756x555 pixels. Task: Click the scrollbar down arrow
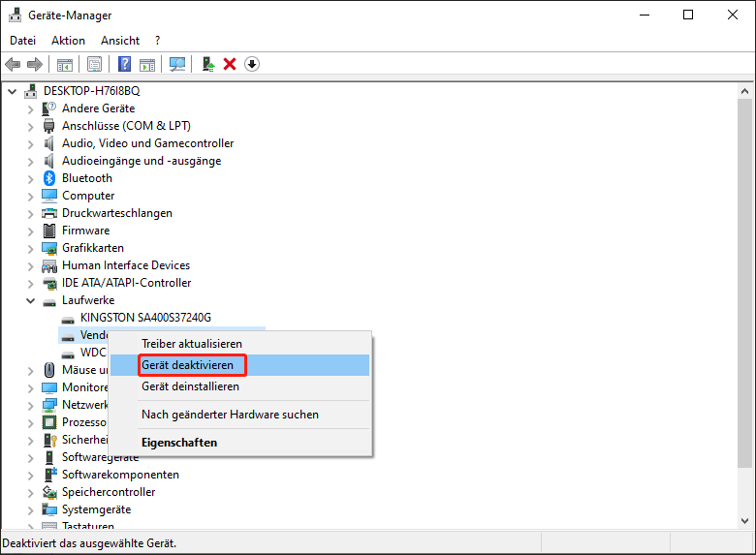click(744, 521)
